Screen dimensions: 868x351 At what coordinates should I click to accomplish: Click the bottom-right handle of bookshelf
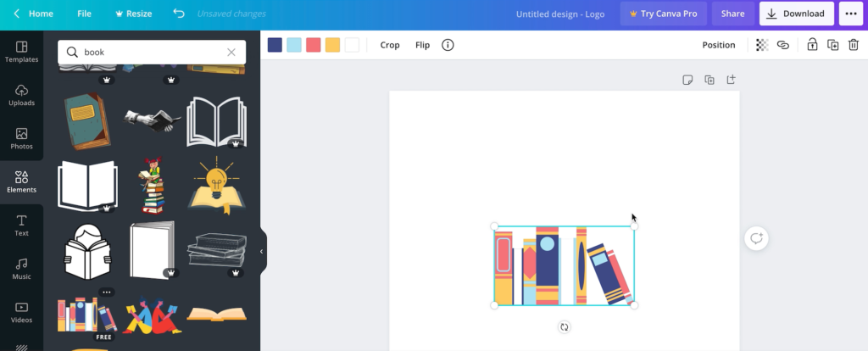coord(634,305)
